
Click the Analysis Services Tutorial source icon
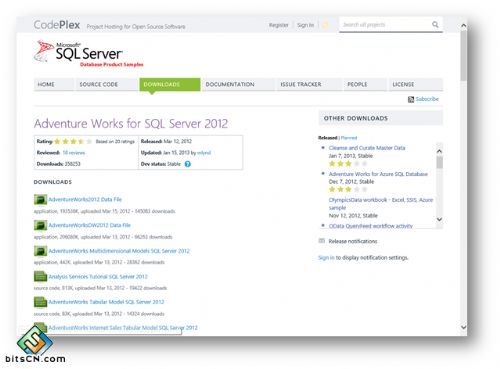[x=40, y=276]
